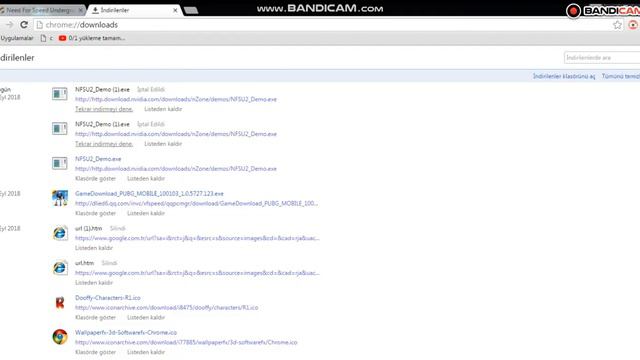Click the 'url (1).htm' file name text
The width and height of the screenshot is (640, 360).
coord(89,228)
